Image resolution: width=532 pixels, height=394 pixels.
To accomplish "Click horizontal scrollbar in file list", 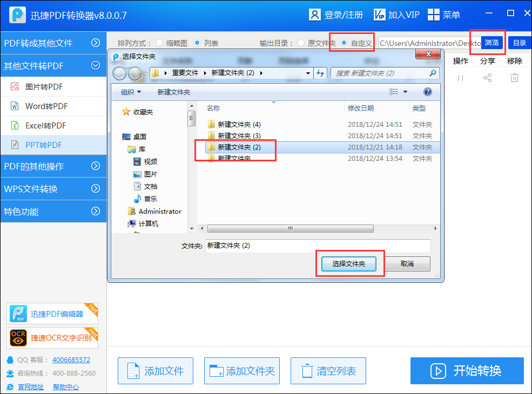I will coord(291,228).
